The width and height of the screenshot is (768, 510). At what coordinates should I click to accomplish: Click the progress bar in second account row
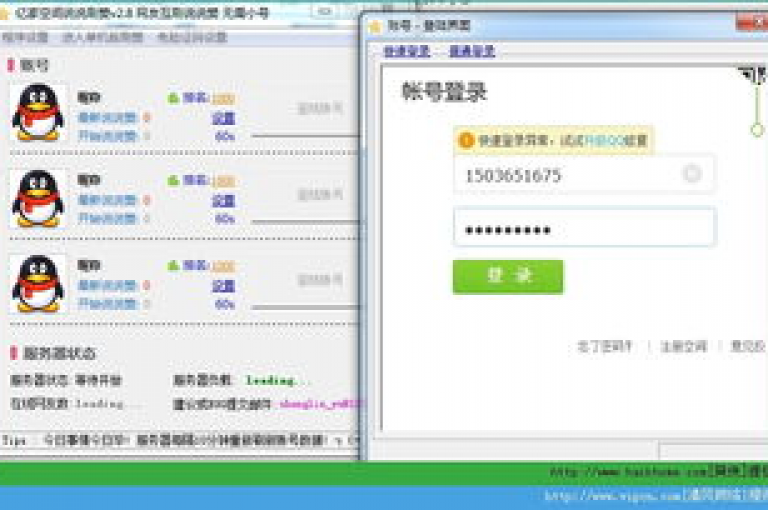pyautogui.click(x=305, y=222)
